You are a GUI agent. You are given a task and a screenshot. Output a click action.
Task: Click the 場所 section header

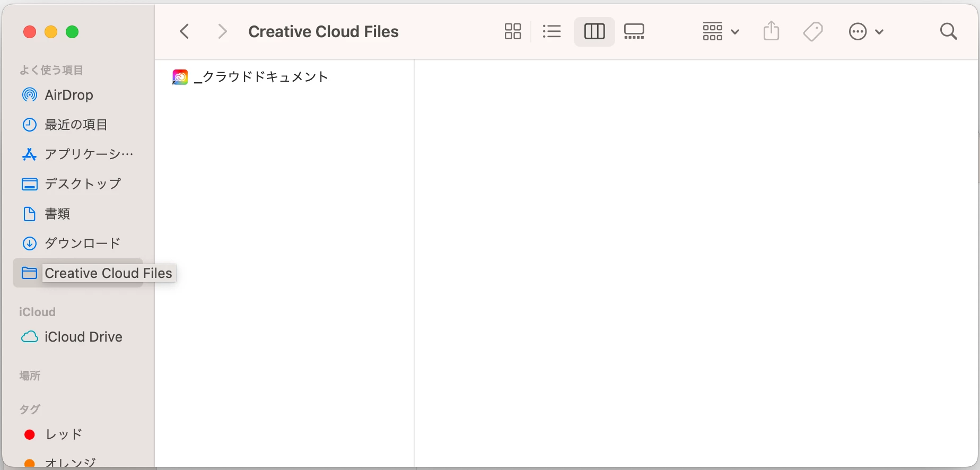coord(30,376)
